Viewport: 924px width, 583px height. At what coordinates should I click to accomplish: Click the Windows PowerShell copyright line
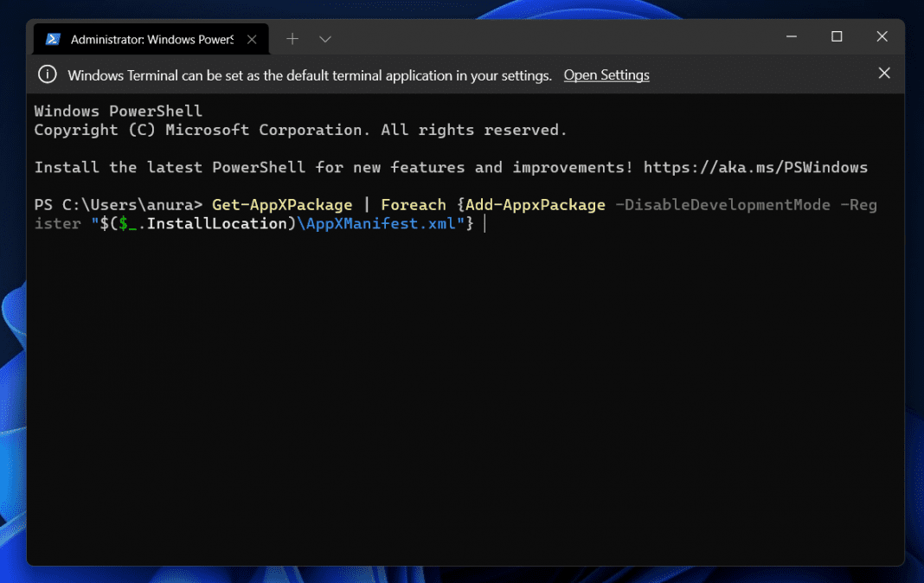[x=298, y=129]
